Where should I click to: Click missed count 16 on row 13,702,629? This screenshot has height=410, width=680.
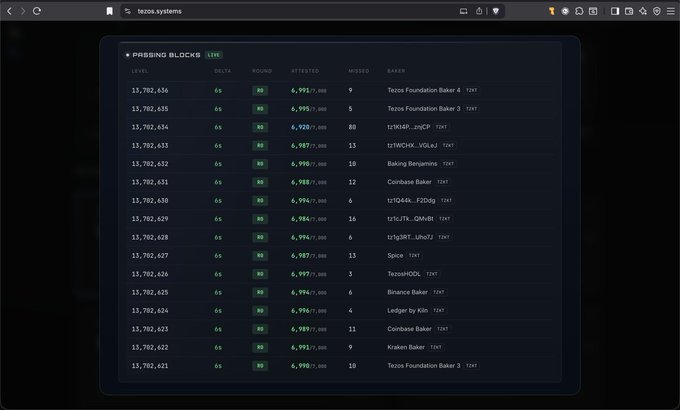[x=352, y=219]
